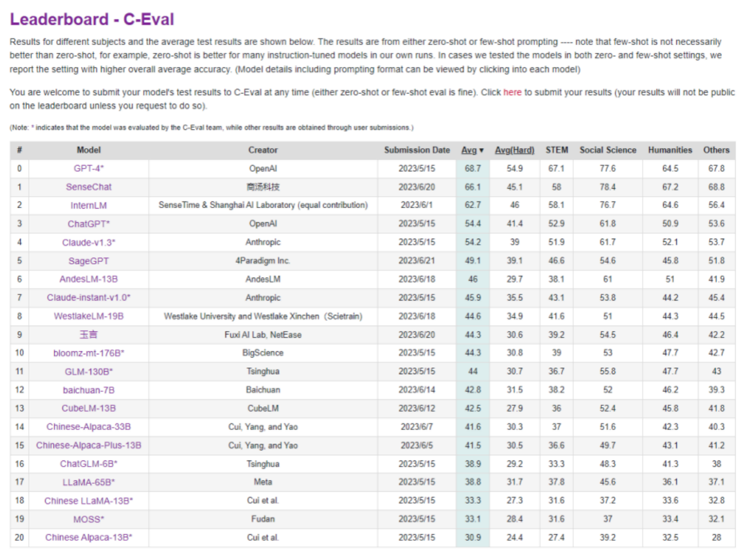Click the 2023/6/5 date for Chinese-Alpaca-Plus-13B
The image size is (756, 560).
click(x=417, y=445)
